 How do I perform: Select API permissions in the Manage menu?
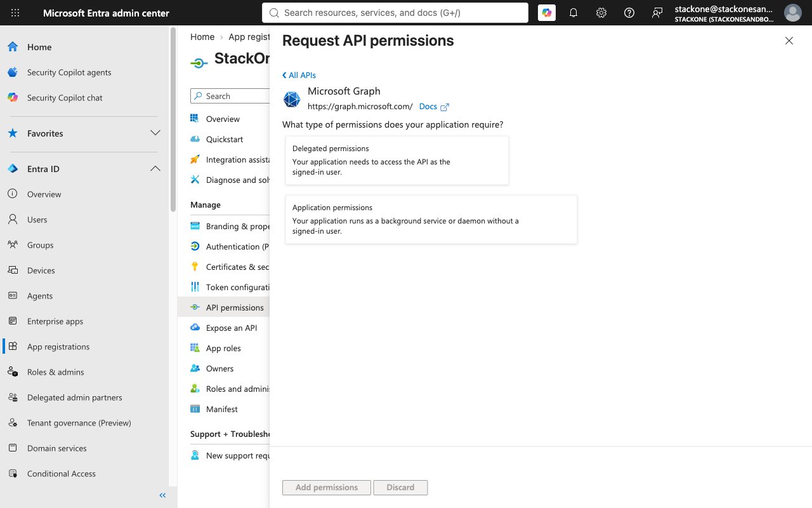tap(224, 307)
